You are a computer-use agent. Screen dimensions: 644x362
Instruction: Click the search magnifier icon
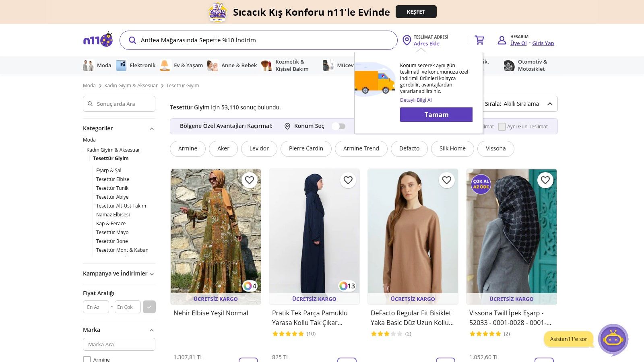132,40
